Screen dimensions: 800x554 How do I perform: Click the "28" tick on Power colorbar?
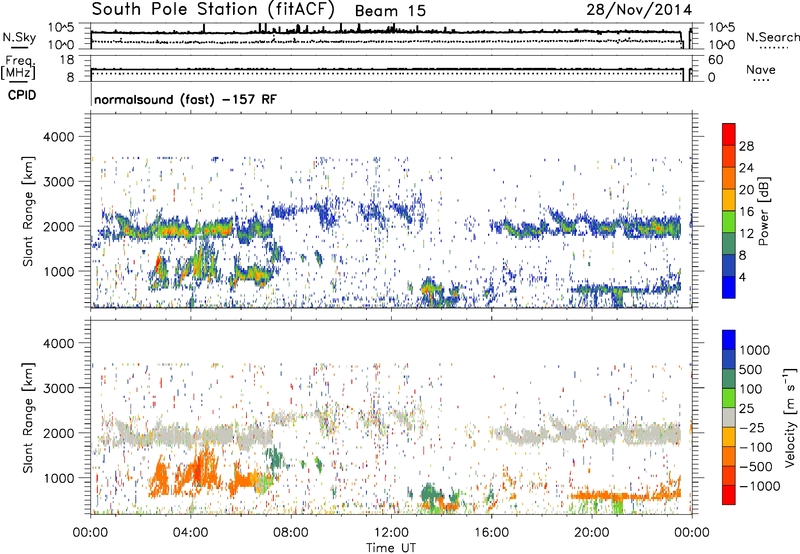click(746, 146)
